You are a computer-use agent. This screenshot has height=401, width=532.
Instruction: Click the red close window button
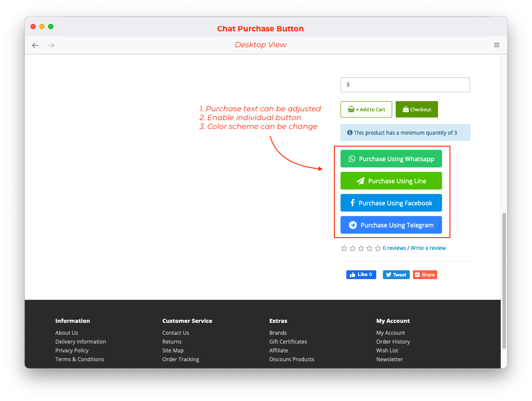33,26
